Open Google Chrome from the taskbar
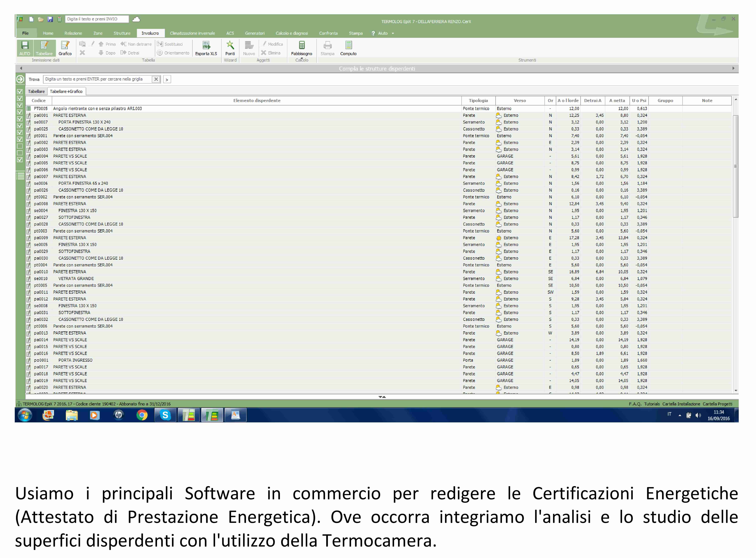This screenshot has height=558, width=756. tap(142, 415)
